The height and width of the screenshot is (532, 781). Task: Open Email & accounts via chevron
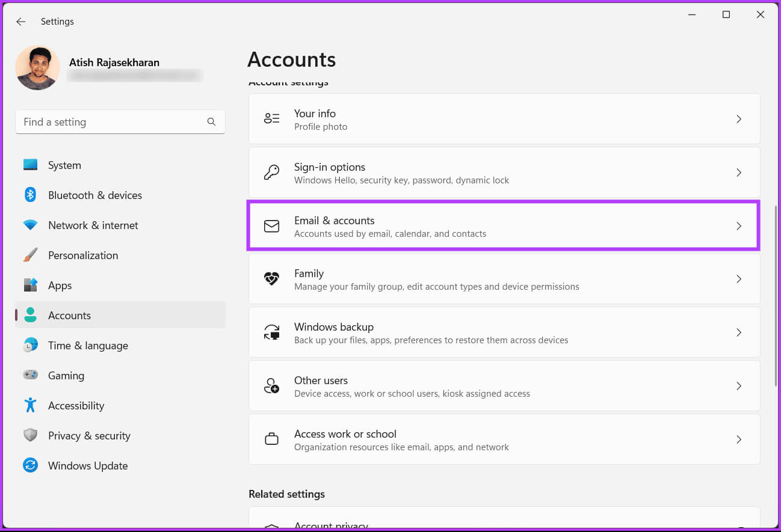(x=739, y=226)
